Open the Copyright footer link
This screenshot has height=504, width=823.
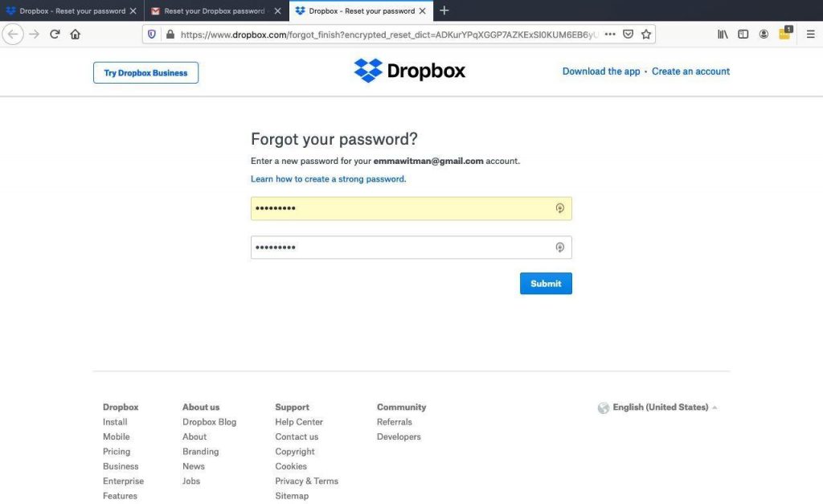(294, 451)
